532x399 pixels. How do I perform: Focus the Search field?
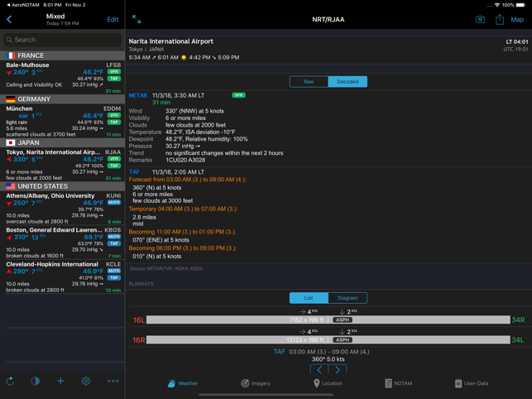pyautogui.click(x=62, y=40)
